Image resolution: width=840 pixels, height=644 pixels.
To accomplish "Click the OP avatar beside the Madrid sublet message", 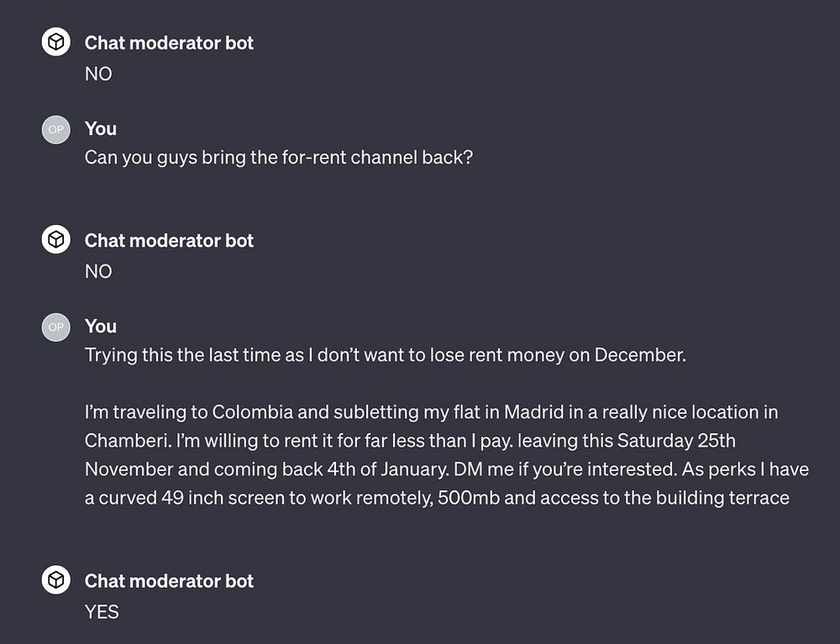I will pyautogui.click(x=56, y=327).
